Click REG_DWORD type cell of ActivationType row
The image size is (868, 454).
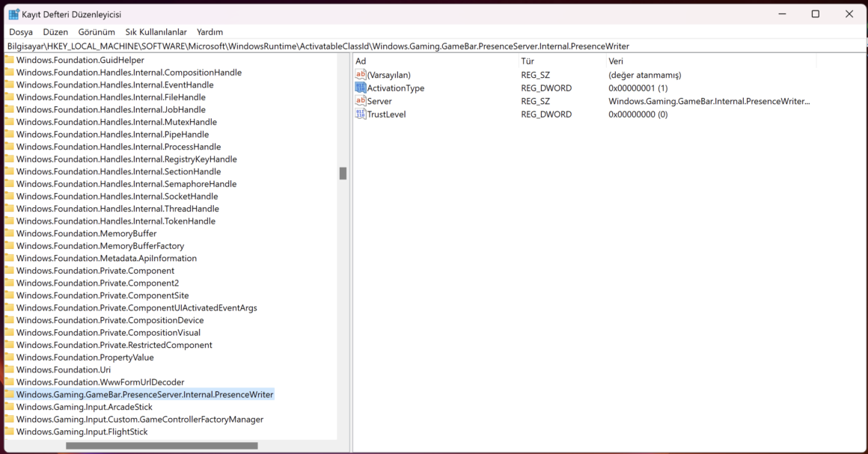click(x=546, y=88)
